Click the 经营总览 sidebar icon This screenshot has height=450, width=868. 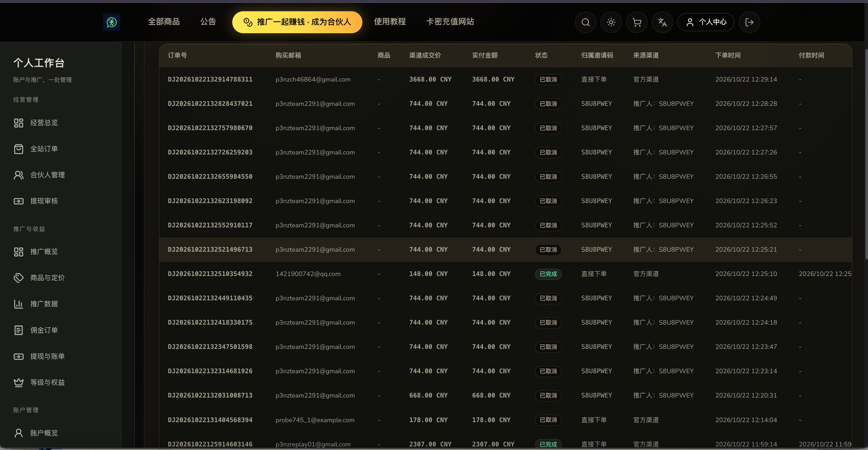pos(19,123)
